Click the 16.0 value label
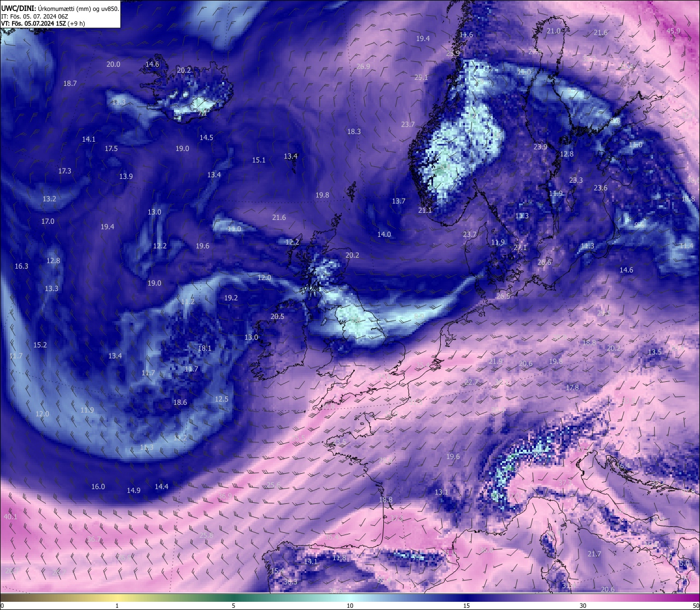The image size is (700, 610). pos(98,487)
